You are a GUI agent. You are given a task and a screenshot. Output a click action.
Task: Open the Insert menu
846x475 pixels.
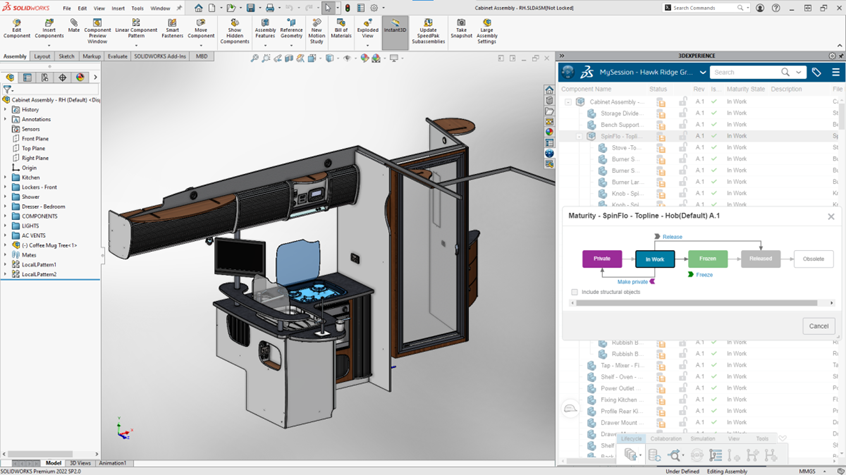pyautogui.click(x=118, y=8)
